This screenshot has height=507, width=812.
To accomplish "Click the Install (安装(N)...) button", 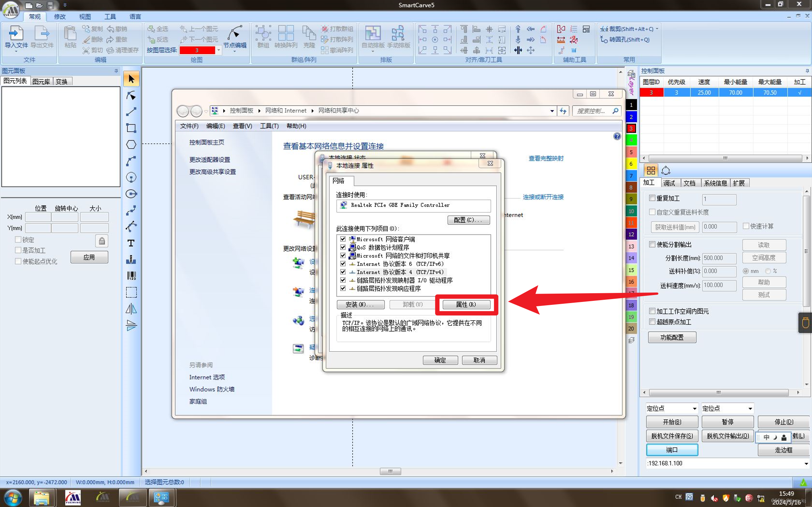I will (x=360, y=304).
